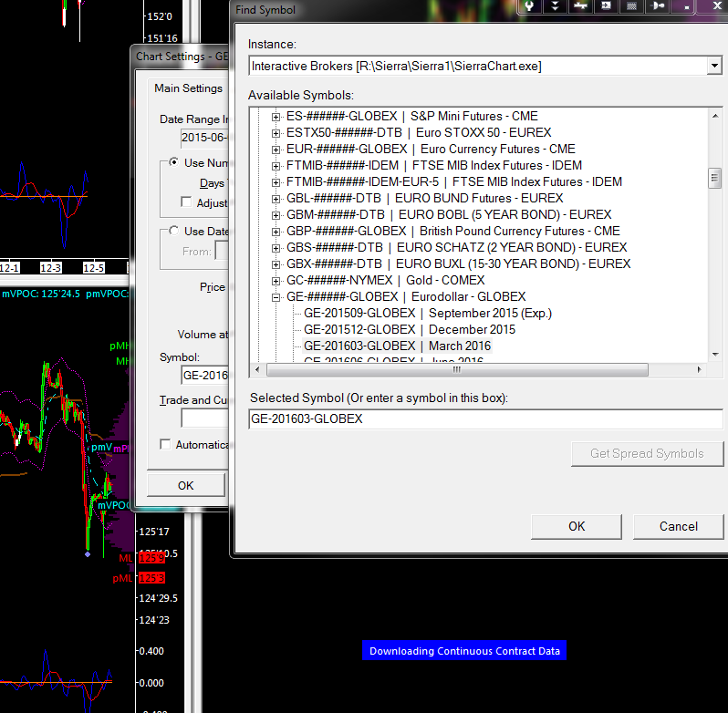Click the mVPOC: 125'24.5 chart header text
This screenshot has height=713, width=728.
(x=41, y=294)
